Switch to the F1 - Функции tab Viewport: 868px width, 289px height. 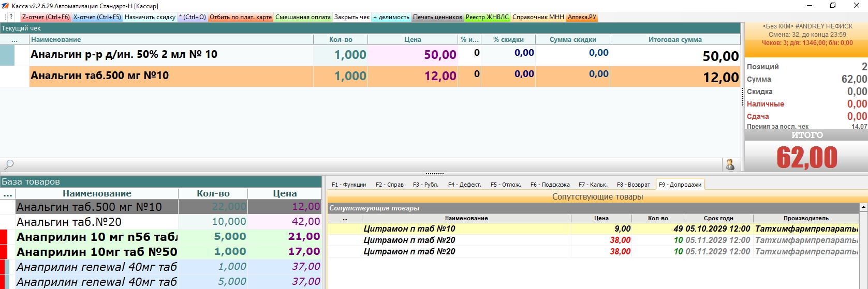[x=349, y=185]
